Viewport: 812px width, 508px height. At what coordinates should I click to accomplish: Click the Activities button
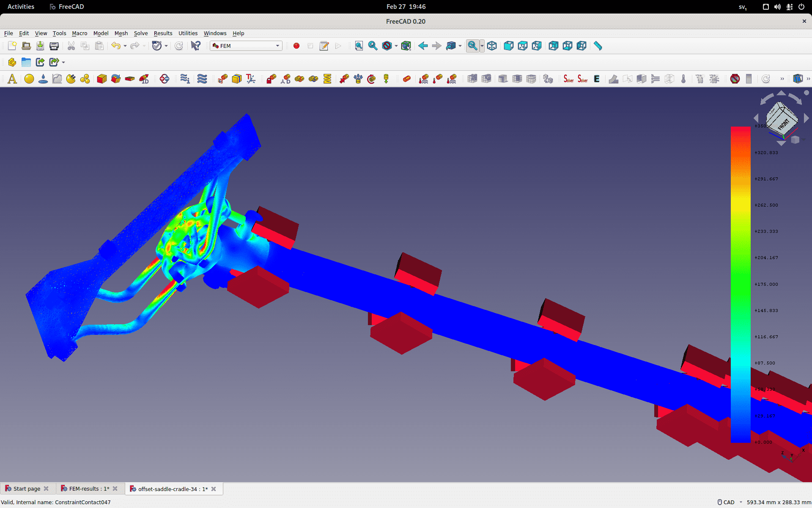(x=21, y=7)
